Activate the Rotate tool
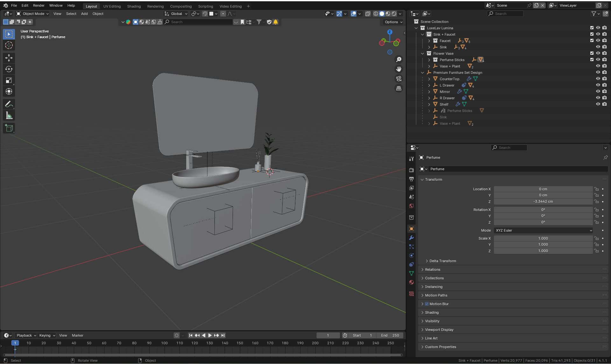611x364 pixels. 9,69
